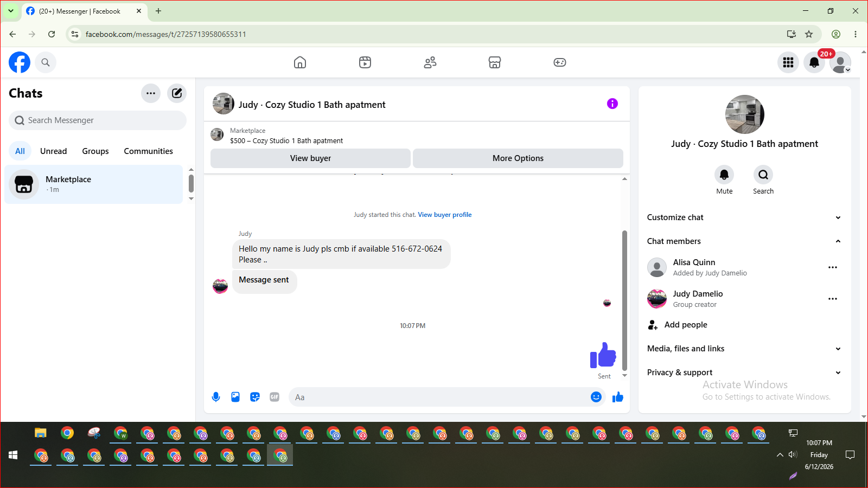Select the All chats tab
This screenshot has height=488, width=868.
click(x=20, y=151)
